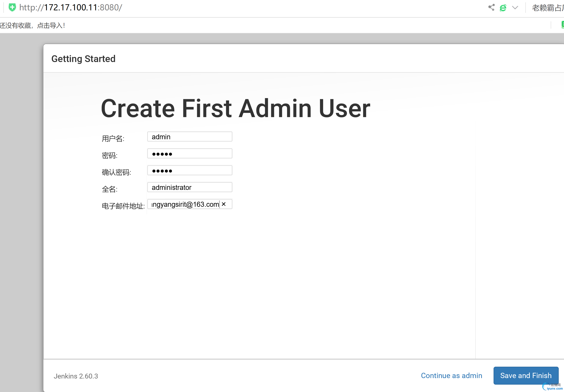Click into the 确认密码 confirm password field
564x392 pixels.
pos(190,170)
